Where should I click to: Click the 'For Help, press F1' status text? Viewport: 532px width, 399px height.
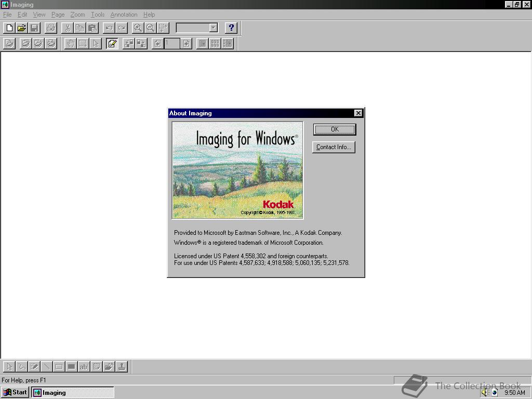24,380
